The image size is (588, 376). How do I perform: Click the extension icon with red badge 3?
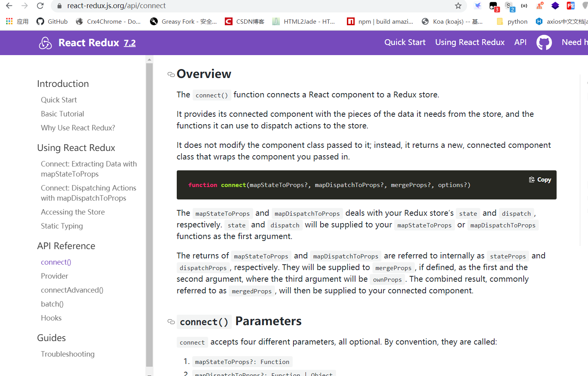pyautogui.click(x=494, y=6)
